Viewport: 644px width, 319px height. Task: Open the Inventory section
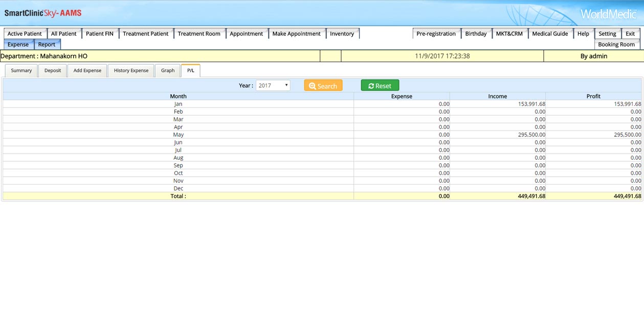pos(342,34)
